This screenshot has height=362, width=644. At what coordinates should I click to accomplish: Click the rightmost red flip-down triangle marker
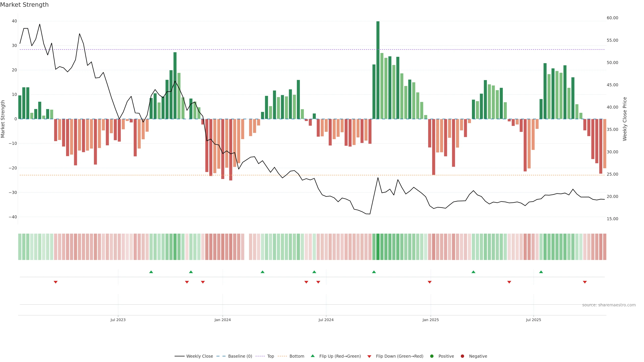tap(585, 282)
